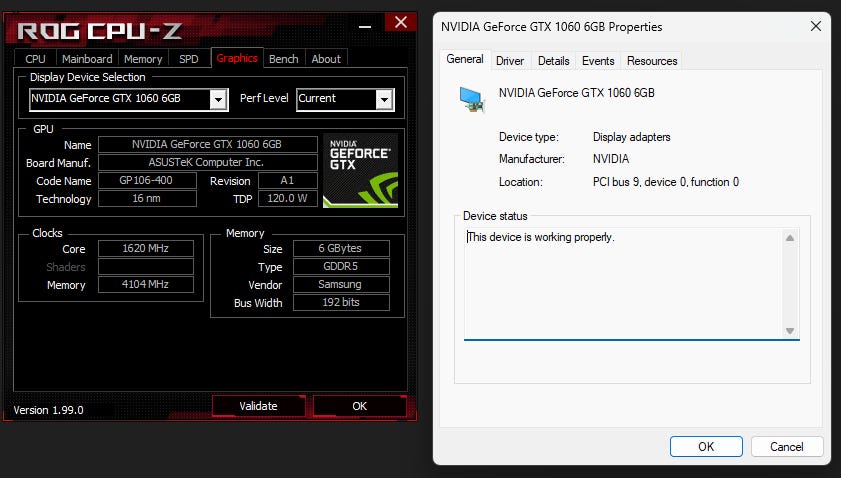841x478 pixels.
Task: Click the NVIDIA GeForce GTX logo image
Action: [360, 171]
